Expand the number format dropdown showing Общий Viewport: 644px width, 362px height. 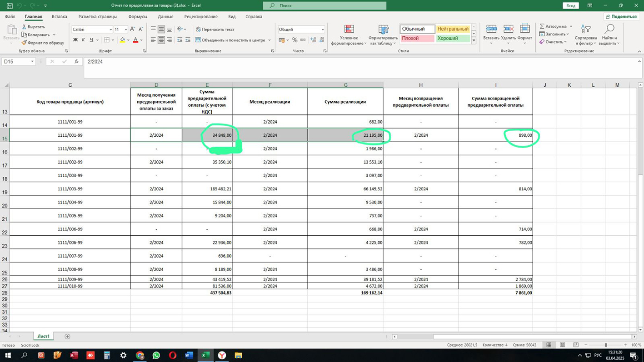(x=323, y=30)
